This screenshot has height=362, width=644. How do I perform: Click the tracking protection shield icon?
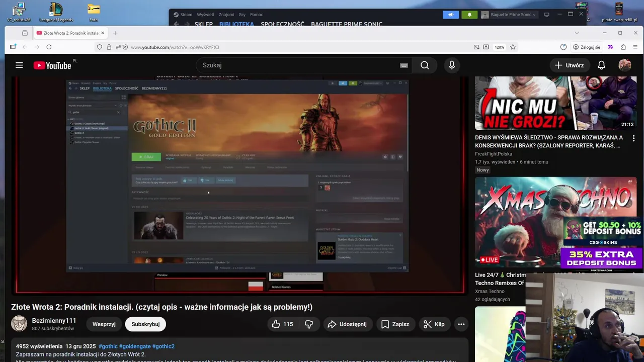tap(100, 47)
